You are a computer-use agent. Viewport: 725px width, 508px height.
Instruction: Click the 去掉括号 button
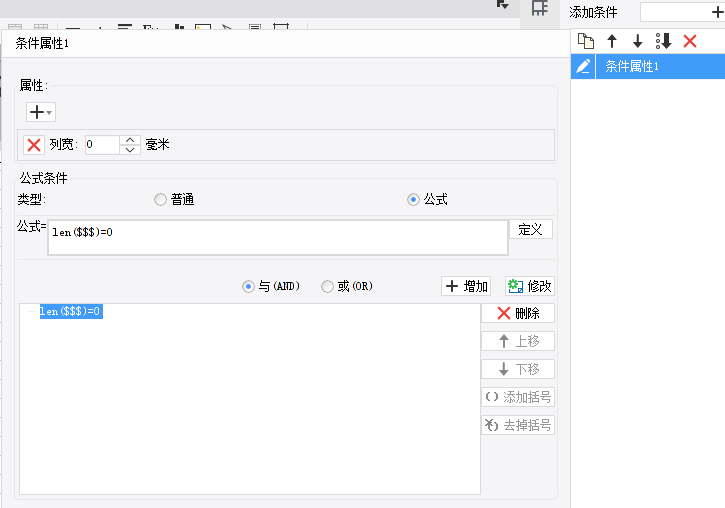tap(518, 425)
